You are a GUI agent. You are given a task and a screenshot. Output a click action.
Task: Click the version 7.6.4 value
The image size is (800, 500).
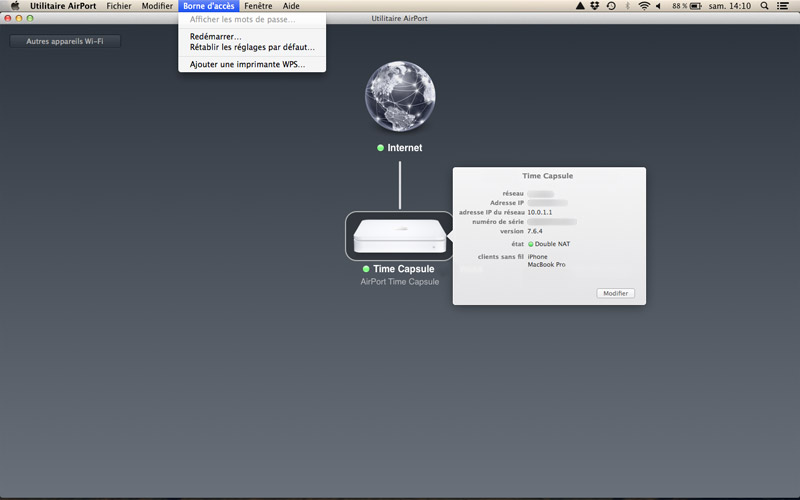(535, 231)
